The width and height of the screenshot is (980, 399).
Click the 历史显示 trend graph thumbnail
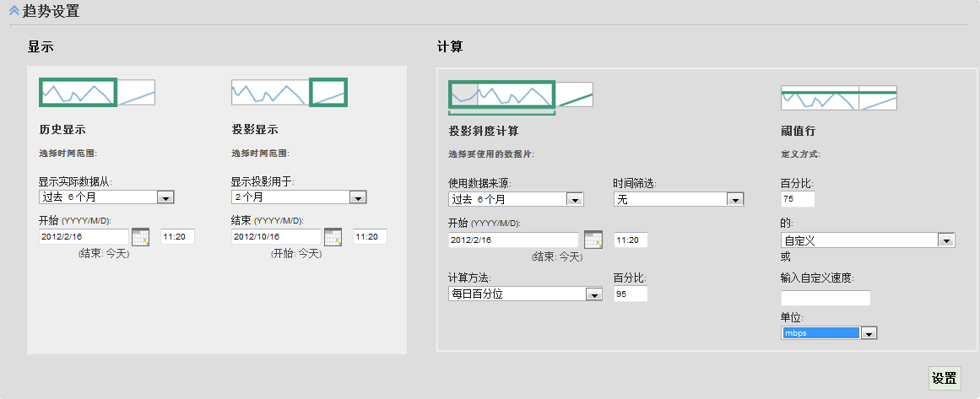pos(97,92)
